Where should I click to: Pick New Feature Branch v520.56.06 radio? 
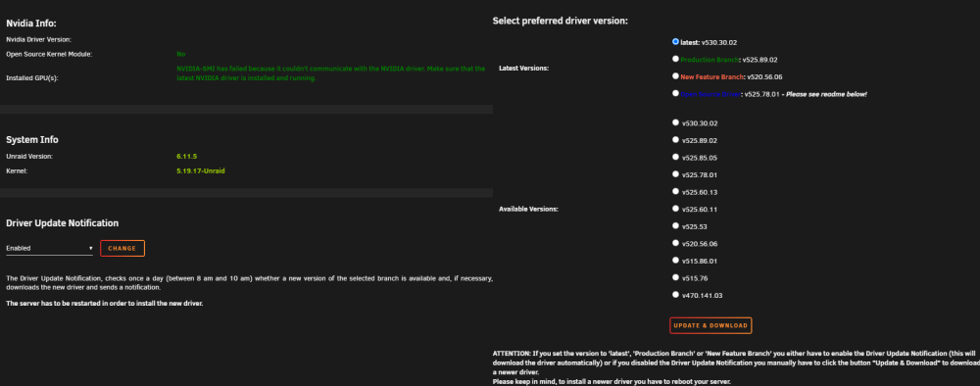(x=675, y=75)
